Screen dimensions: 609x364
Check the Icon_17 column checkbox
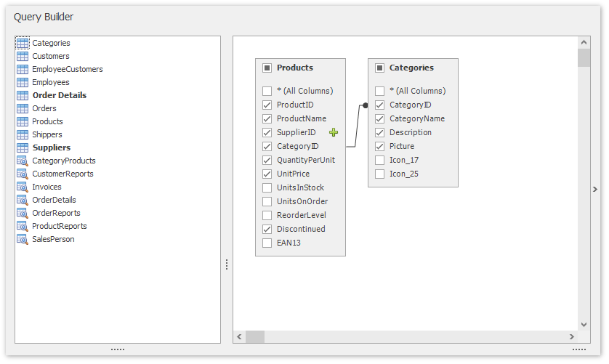coord(380,160)
